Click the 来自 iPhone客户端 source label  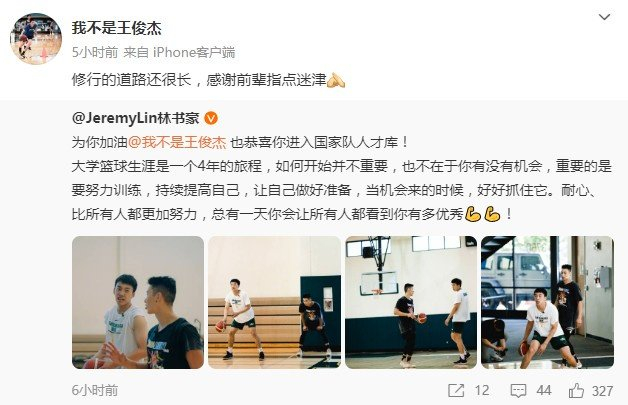[179, 52]
